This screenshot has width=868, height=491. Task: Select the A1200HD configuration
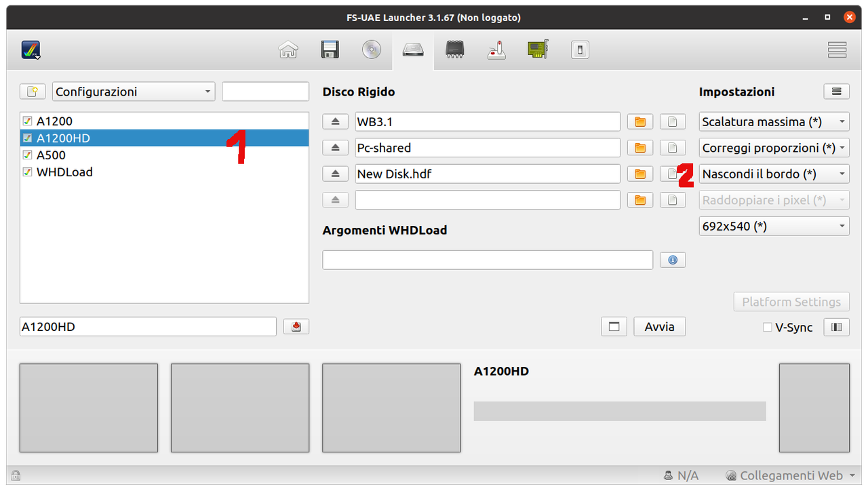pyautogui.click(x=164, y=138)
